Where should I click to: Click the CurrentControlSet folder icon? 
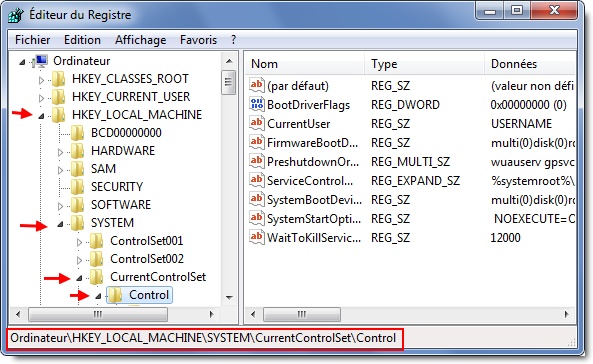(x=96, y=277)
